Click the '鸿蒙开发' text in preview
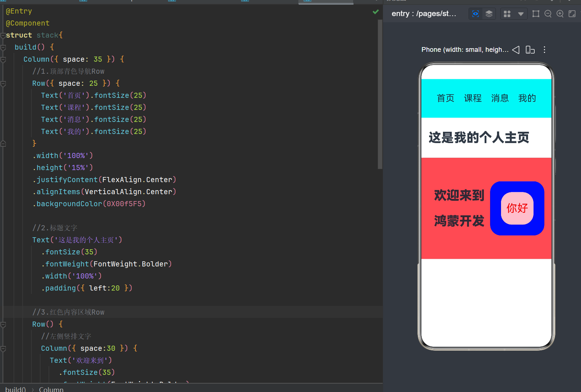581x392 pixels. pyautogui.click(x=459, y=221)
